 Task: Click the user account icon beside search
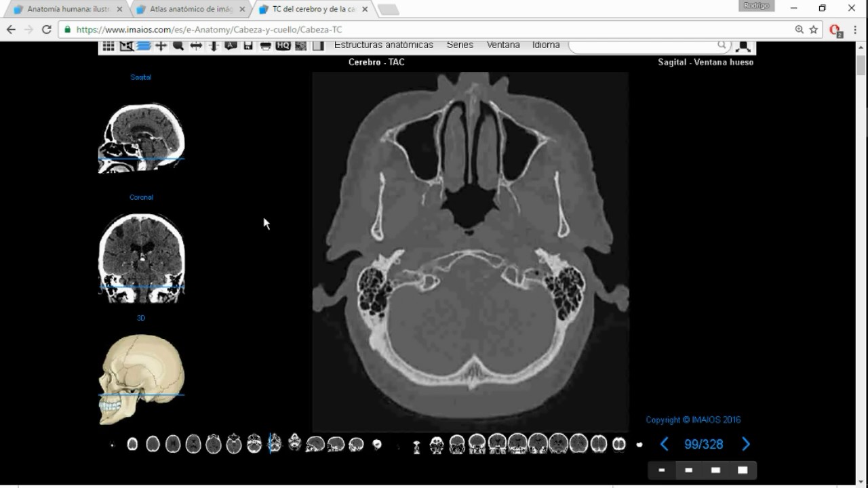pos(744,47)
